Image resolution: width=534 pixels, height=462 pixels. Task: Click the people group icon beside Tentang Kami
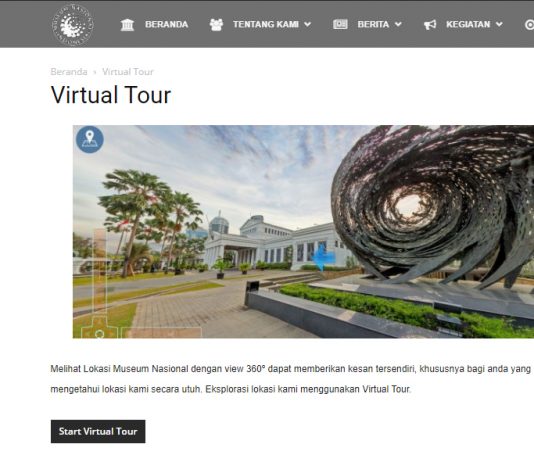pos(216,25)
